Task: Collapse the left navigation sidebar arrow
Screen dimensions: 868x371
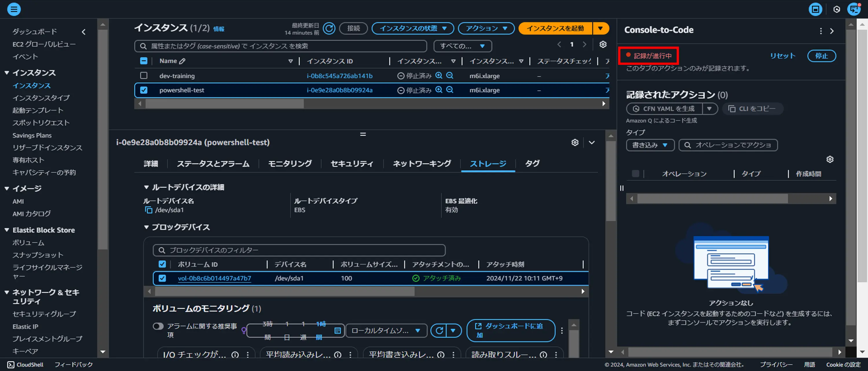Action: pyautogui.click(x=84, y=32)
